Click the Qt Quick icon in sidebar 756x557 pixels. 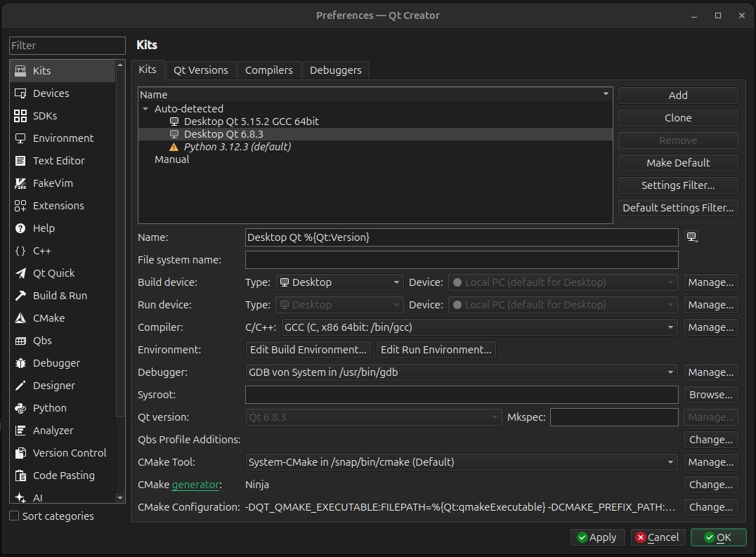point(20,273)
